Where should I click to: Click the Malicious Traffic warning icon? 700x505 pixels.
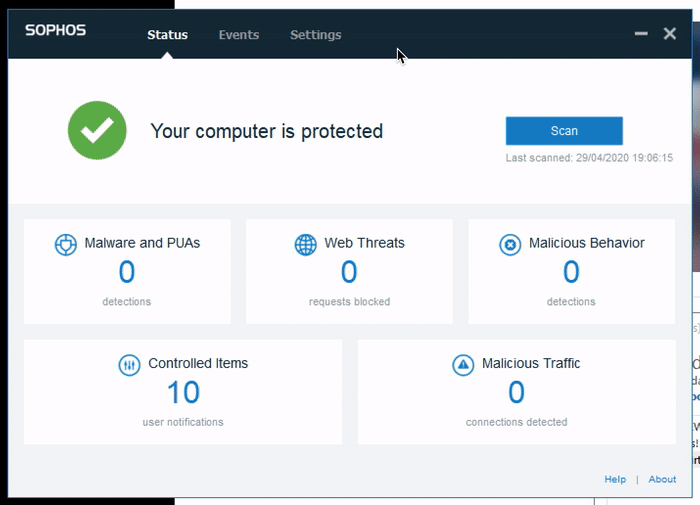click(463, 365)
